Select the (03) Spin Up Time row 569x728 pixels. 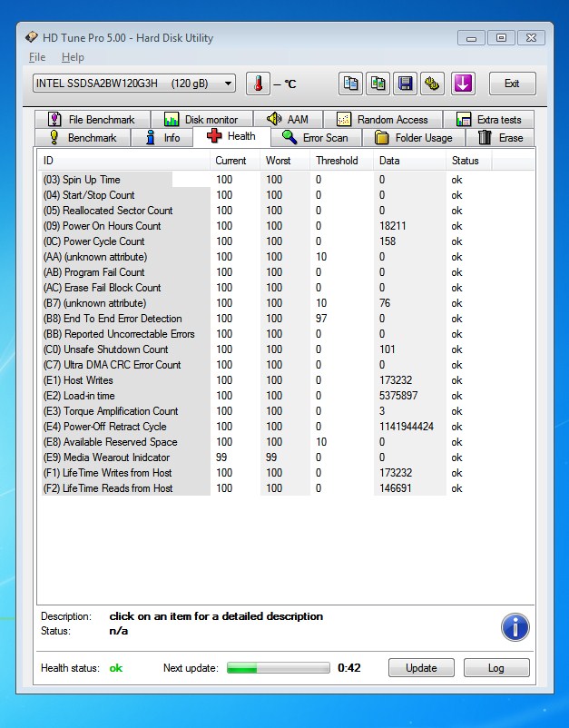286,180
